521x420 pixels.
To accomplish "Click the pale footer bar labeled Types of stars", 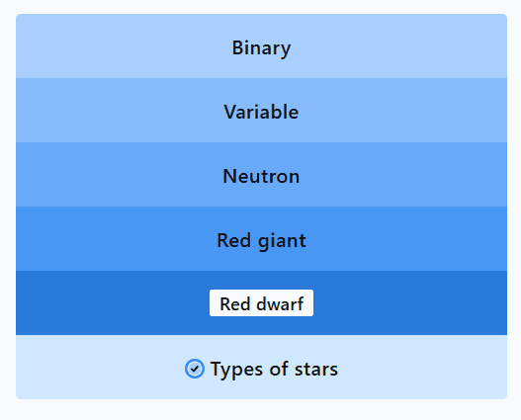I will point(261,367).
